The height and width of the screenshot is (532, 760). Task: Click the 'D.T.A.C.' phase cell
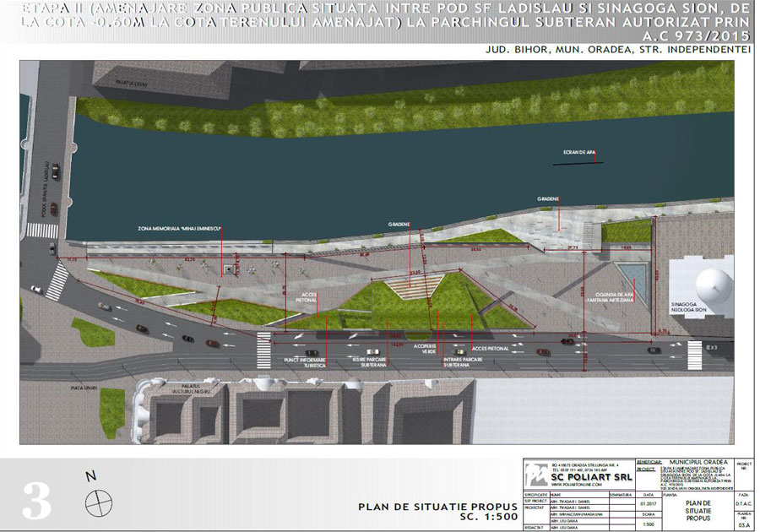[x=745, y=503]
